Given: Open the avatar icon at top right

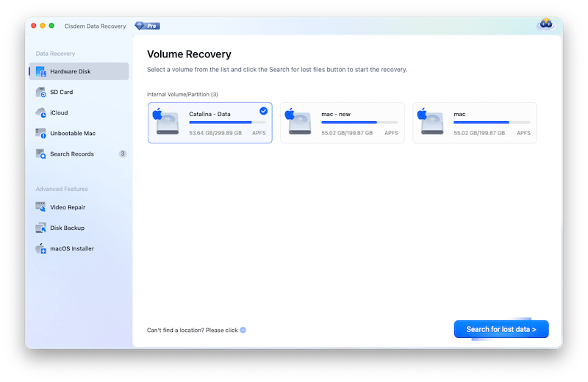Looking at the screenshot, I should (x=545, y=25).
